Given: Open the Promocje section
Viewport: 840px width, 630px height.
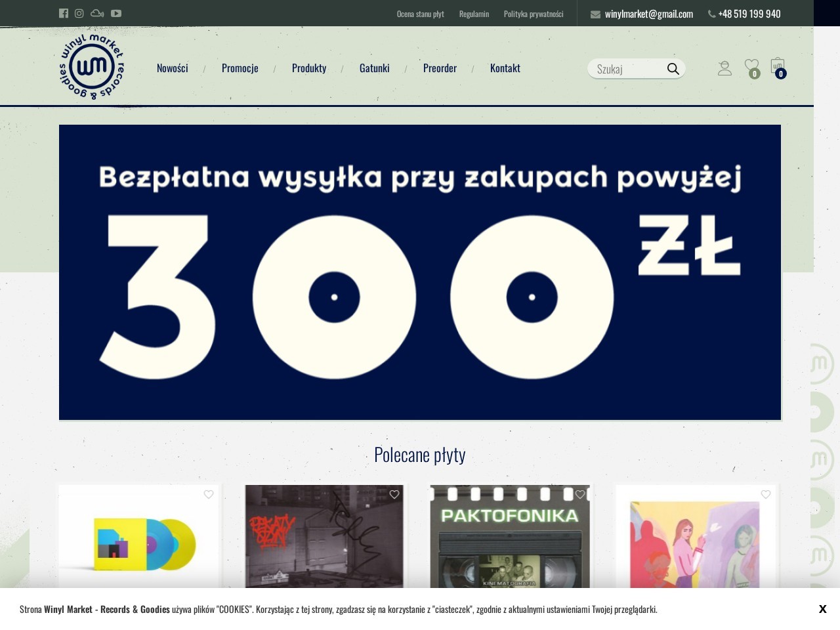Looking at the screenshot, I should pyautogui.click(x=240, y=68).
